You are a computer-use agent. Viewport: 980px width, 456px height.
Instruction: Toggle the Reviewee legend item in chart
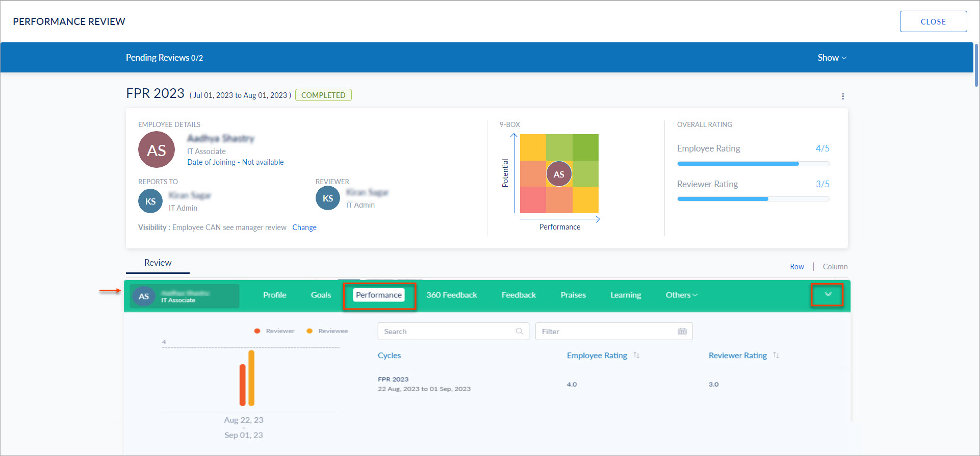[327, 331]
